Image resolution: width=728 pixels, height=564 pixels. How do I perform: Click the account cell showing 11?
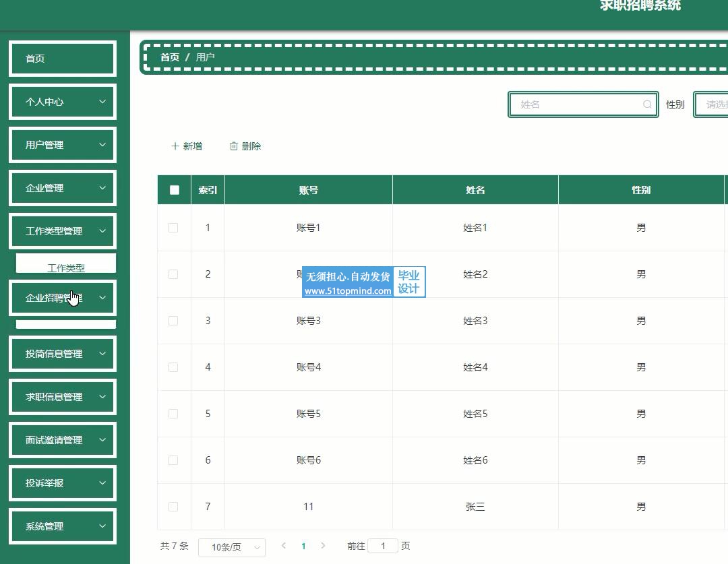tap(309, 507)
